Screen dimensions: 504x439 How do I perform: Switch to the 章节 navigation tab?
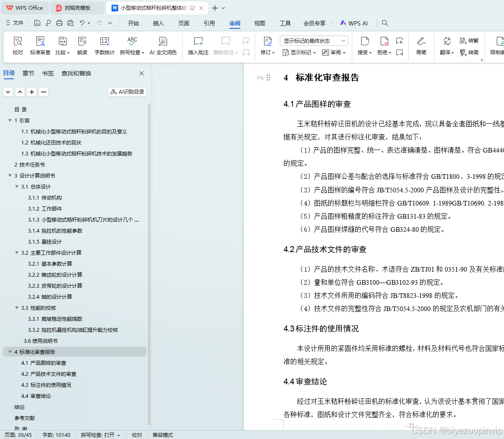click(28, 73)
